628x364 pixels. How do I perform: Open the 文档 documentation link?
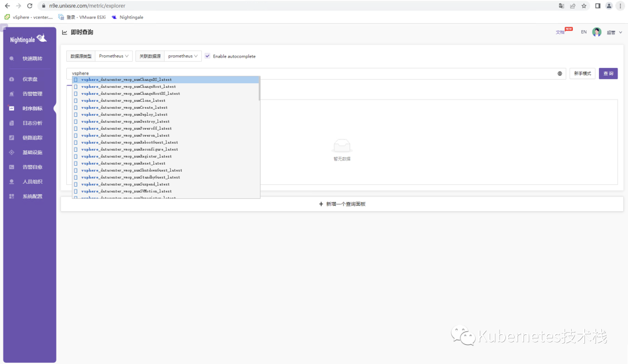(x=560, y=32)
